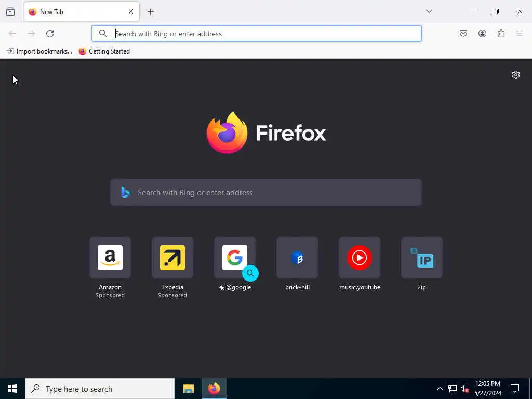
Task: Expand the list all tabs chevron
Action: tap(429, 11)
